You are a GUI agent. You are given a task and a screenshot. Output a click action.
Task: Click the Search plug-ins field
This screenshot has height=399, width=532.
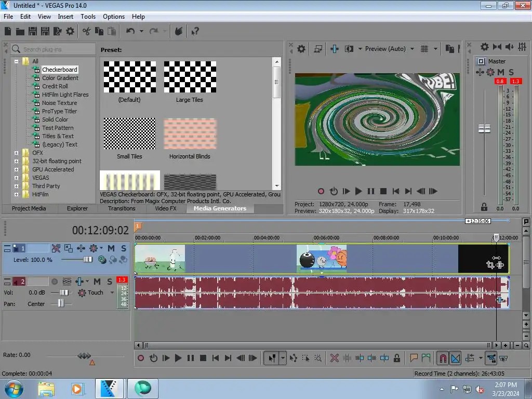tap(53, 49)
